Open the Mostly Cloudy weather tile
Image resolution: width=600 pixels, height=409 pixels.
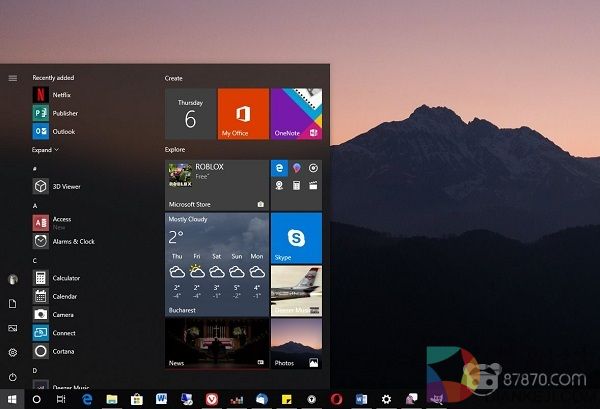(x=217, y=263)
